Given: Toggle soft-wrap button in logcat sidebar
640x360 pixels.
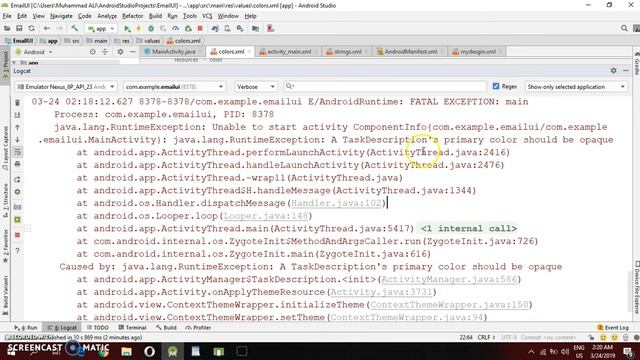Looking at the screenshot, I should [18, 152].
